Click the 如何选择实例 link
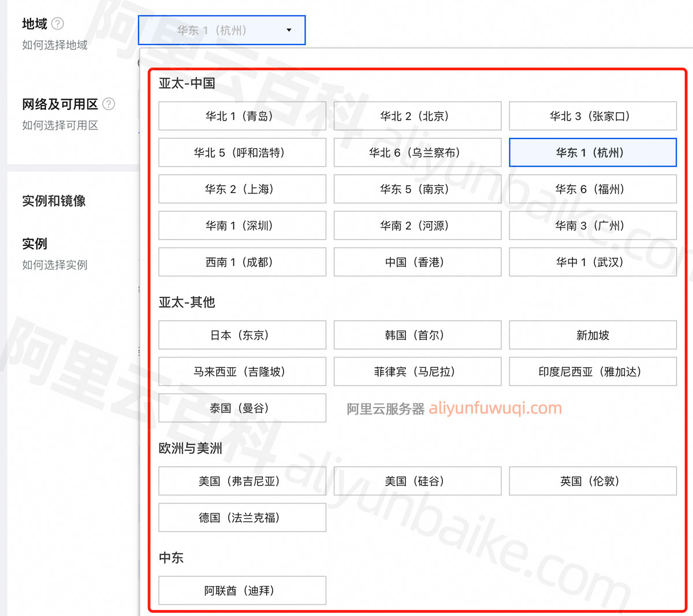 55,265
